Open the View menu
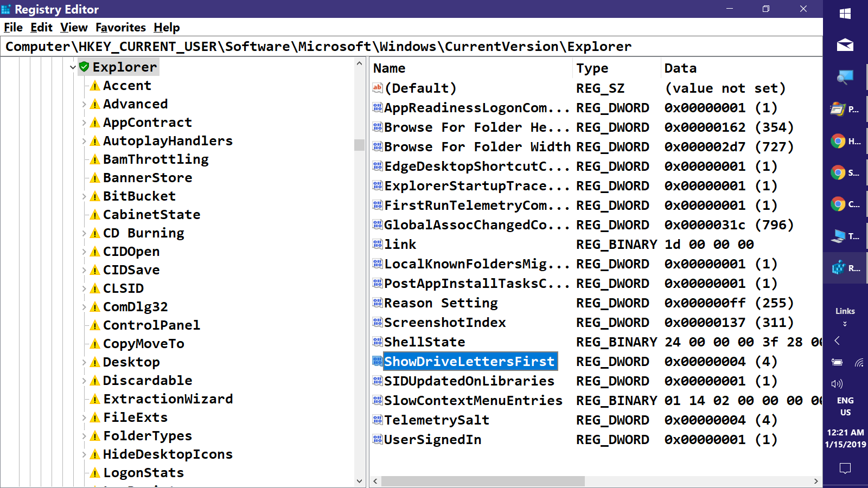 [x=74, y=27]
